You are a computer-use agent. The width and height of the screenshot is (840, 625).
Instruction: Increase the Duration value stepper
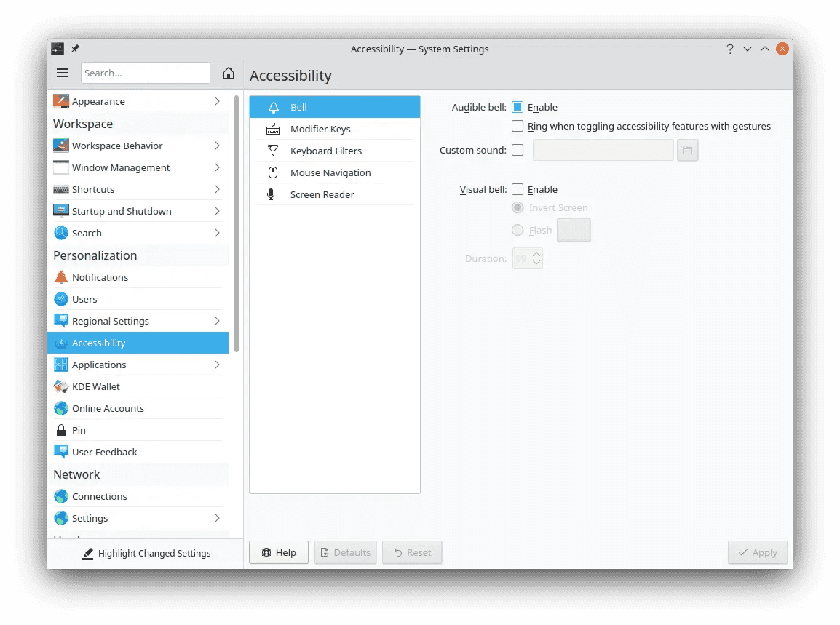[536, 254]
